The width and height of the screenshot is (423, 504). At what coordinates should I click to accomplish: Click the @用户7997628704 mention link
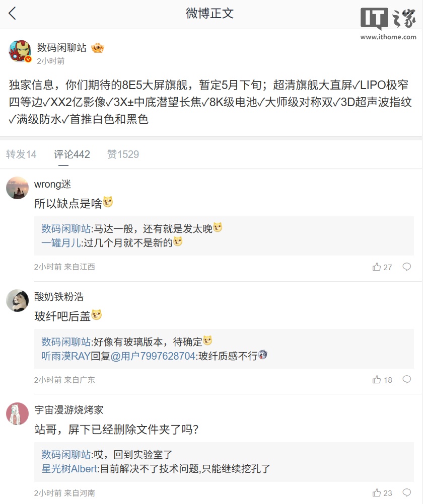(x=153, y=355)
